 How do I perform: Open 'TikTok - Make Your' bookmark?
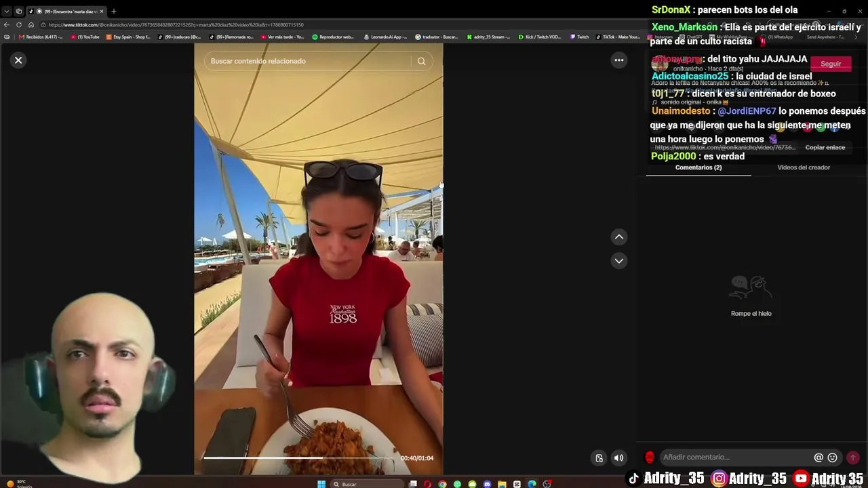pos(618,37)
